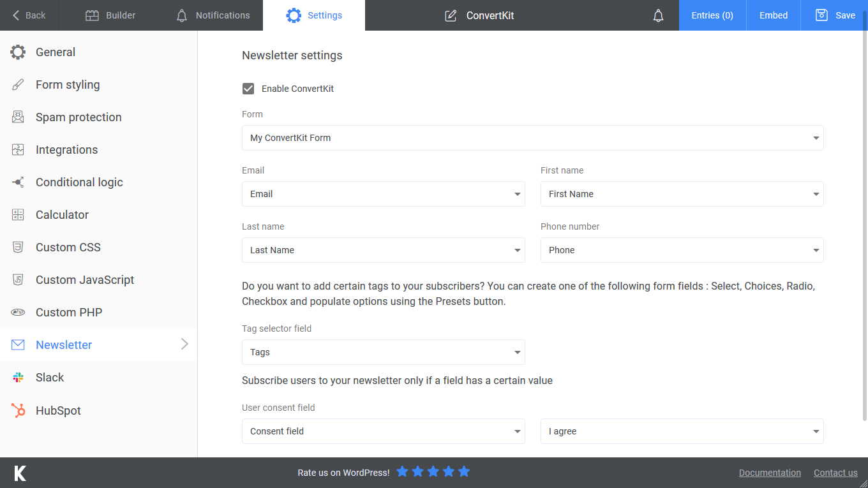
Task: Click the fourth rating star
Action: click(449, 471)
